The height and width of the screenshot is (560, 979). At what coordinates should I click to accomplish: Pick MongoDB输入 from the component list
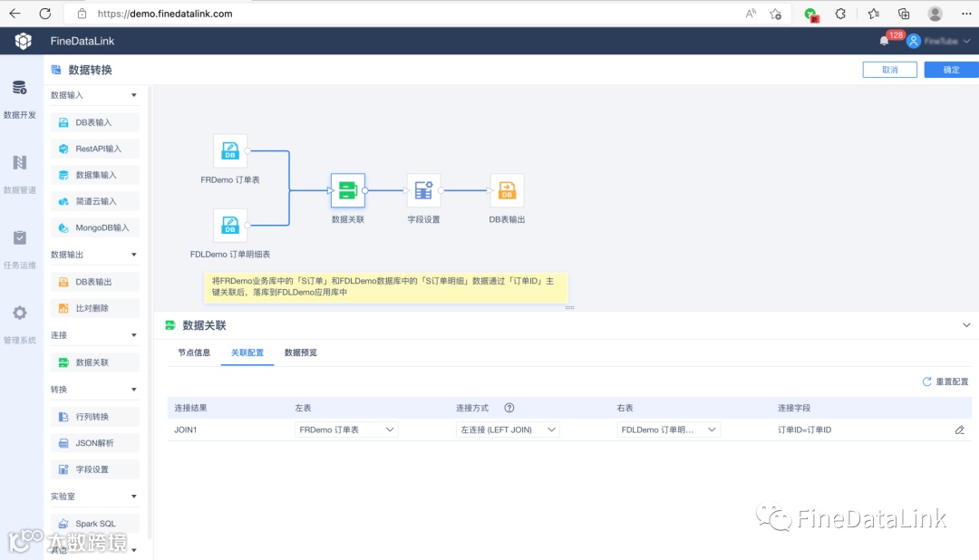click(95, 227)
